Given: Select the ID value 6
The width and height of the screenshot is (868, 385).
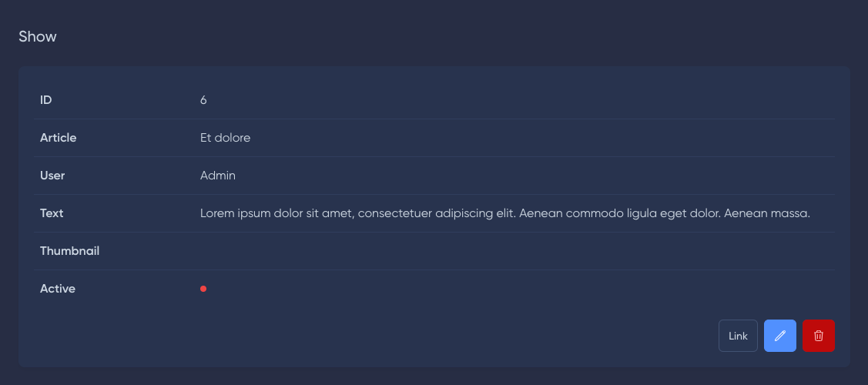Looking at the screenshot, I should click(203, 99).
